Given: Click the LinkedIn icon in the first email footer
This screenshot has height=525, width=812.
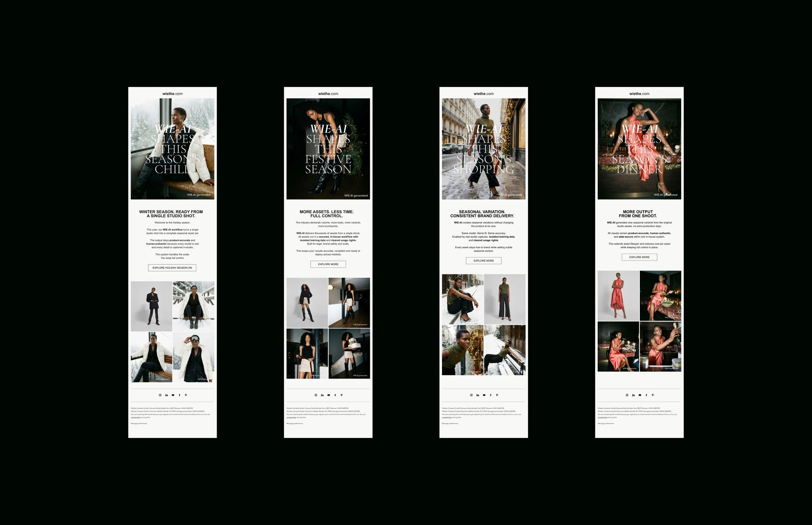Looking at the screenshot, I should 167,395.
